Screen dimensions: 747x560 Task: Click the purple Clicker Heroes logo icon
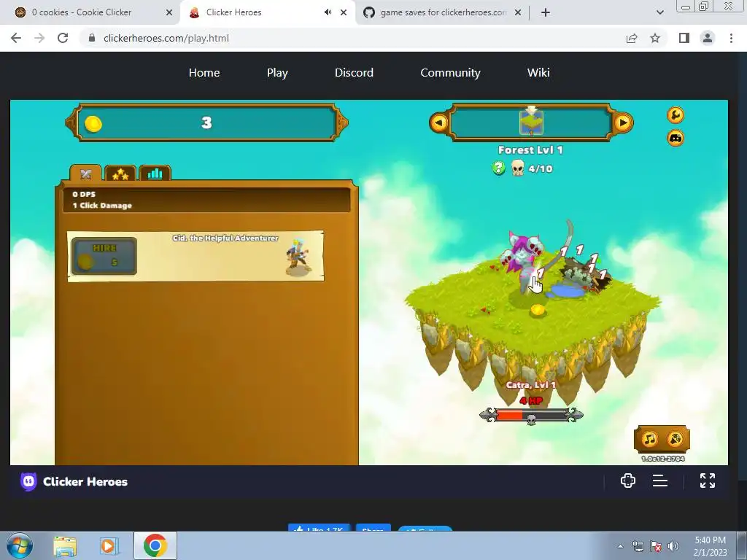point(28,481)
